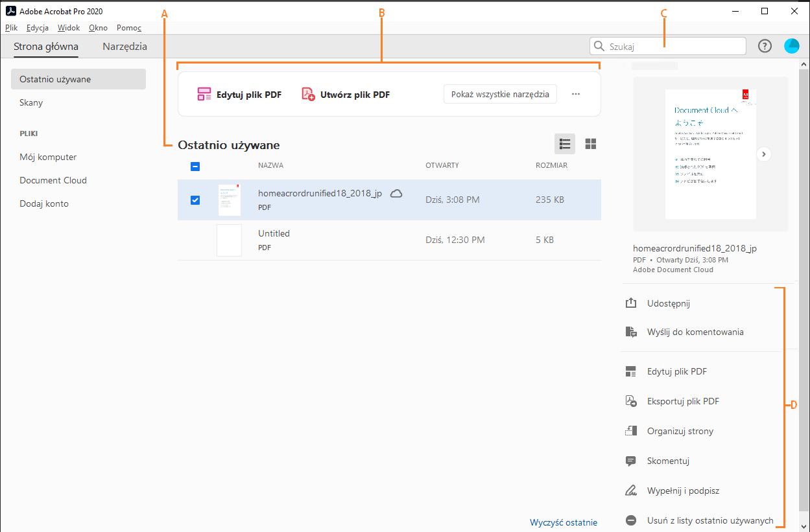This screenshot has width=810, height=532.
Task: Click the Wyślij do komentowania icon
Action: pyautogui.click(x=631, y=332)
